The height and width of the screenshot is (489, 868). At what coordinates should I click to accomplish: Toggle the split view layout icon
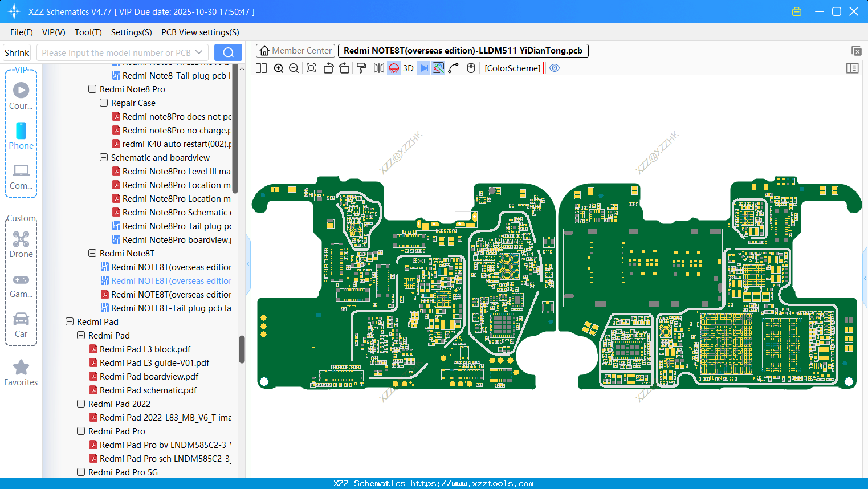261,68
